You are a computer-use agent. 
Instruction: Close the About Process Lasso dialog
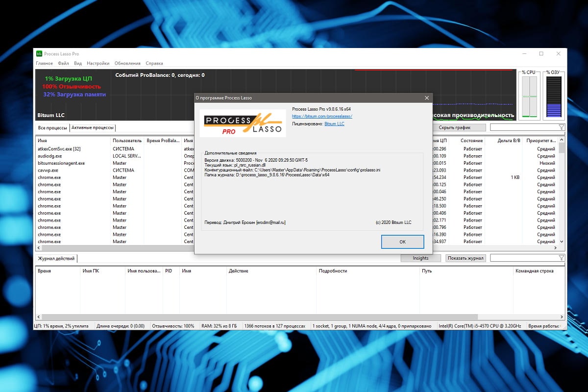click(x=427, y=98)
